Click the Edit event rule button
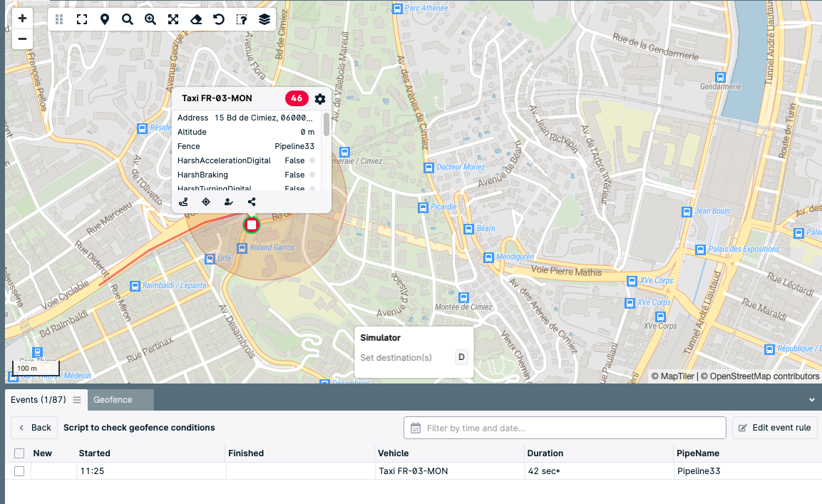The width and height of the screenshot is (822, 504). (x=775, y=428)
